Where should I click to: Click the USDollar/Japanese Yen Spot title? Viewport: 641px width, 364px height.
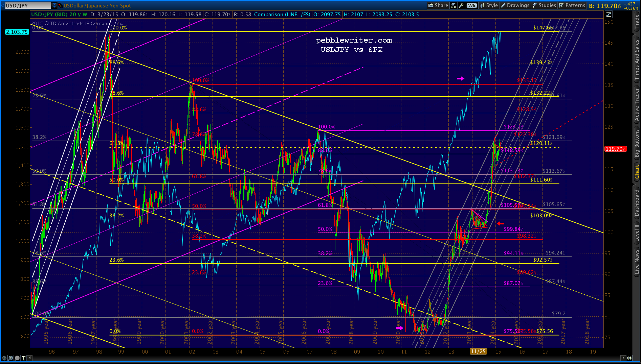click(x=97, y=5)
